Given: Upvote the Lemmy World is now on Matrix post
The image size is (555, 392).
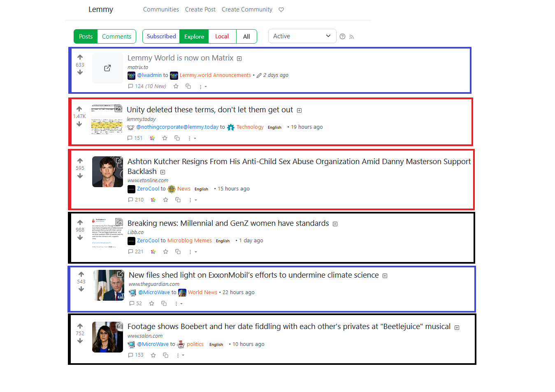Looking at the screenshot, I should (80, 57).
